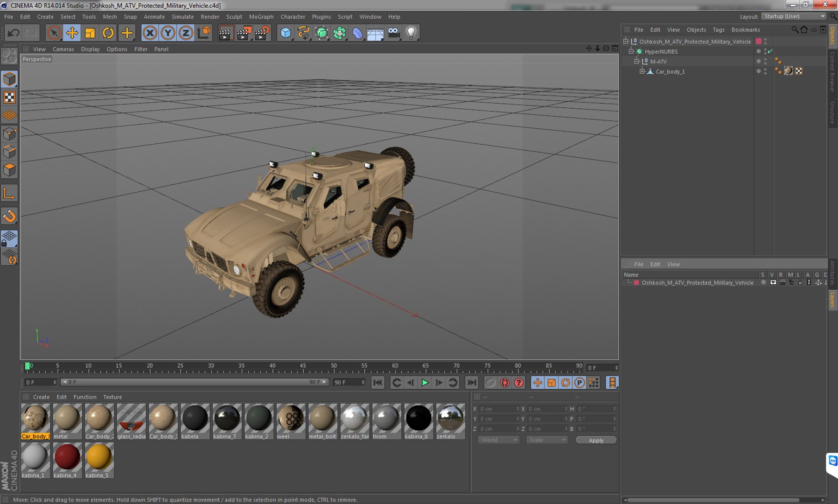
Task: Toggle layer view icon for Oshkosh layer
Action: 773,282
